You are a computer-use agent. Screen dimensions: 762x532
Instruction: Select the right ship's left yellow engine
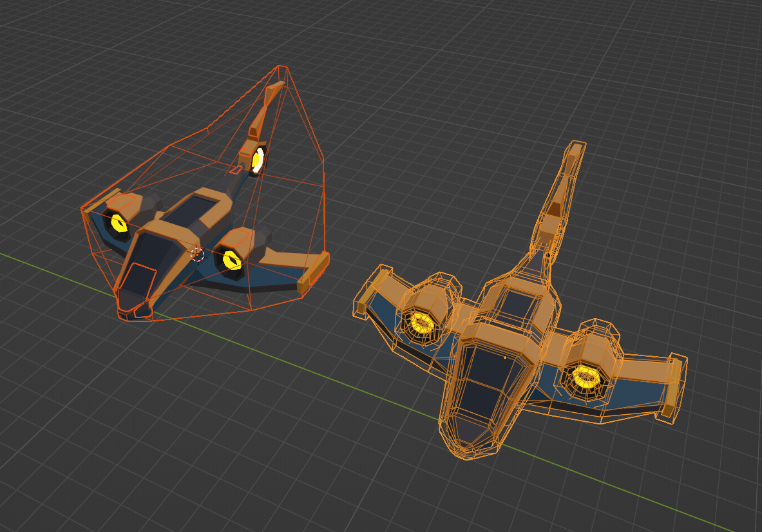[x=421, y=321]
